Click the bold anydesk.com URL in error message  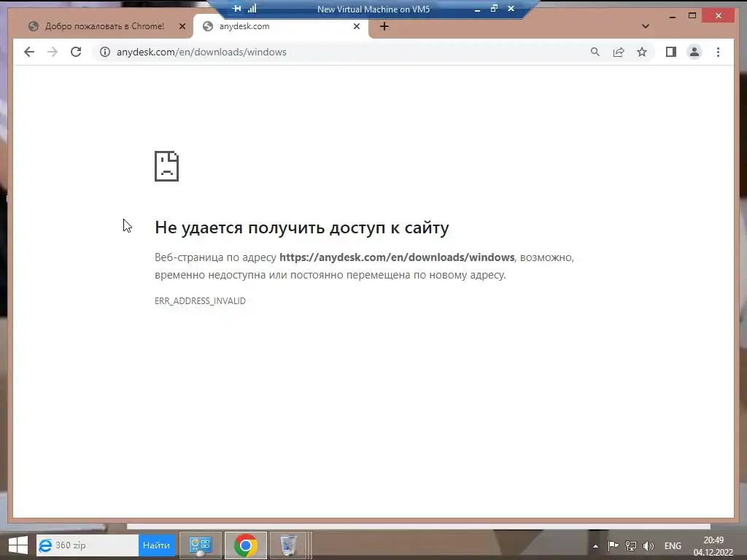(397, 257)
